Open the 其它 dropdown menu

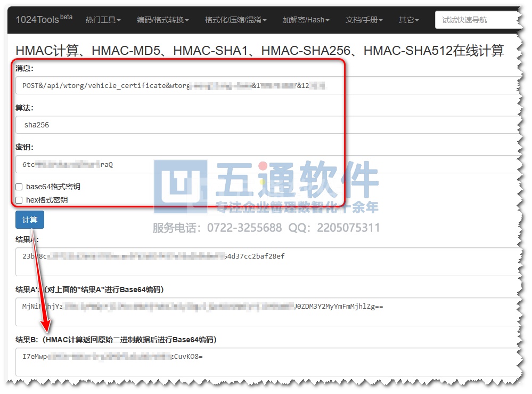tap(408, 20)
